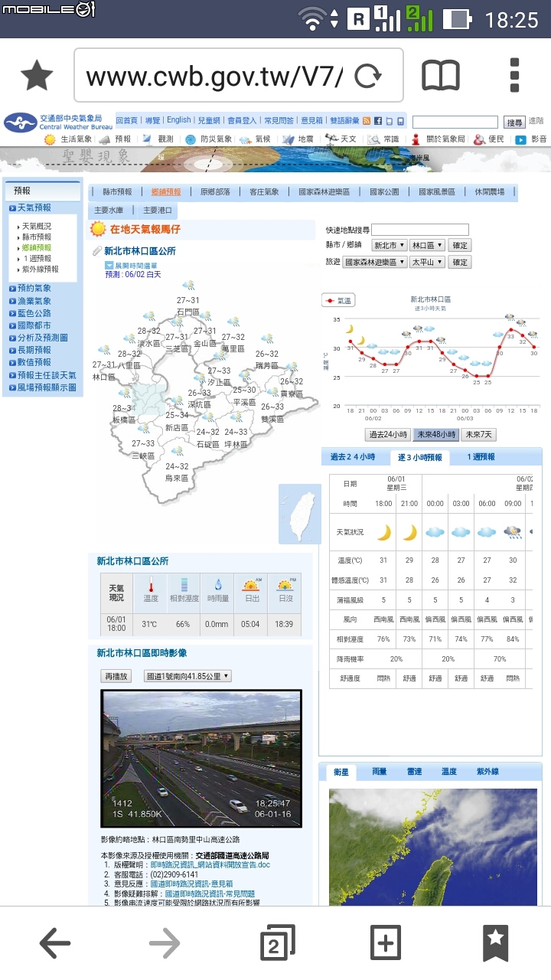Screen dimensions: 551x980
Task: Click the 防災氣象 typhoon icon menu
Action: tap(190, 139)
